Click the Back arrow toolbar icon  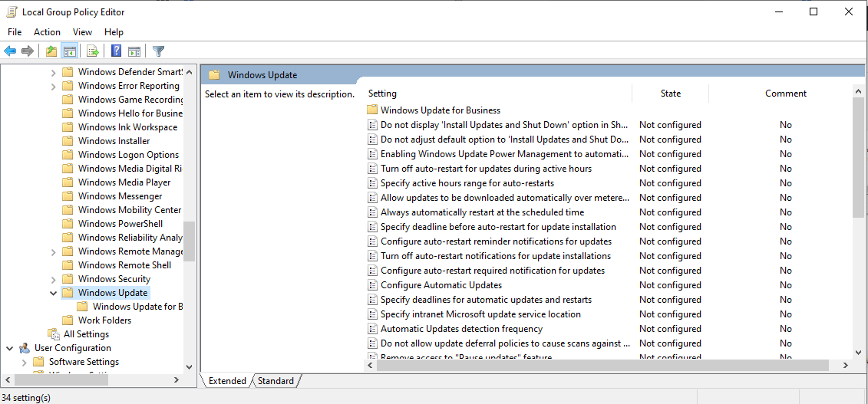point(10,51)
